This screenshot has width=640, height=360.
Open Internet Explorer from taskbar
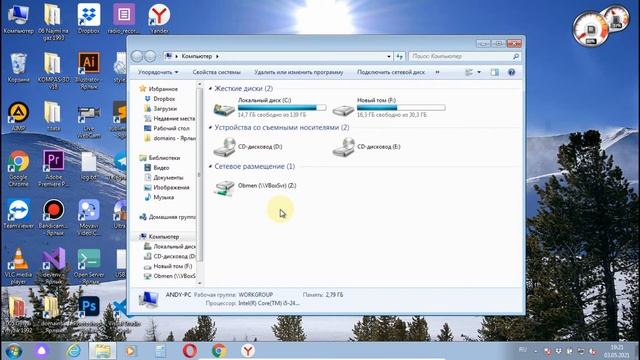click(74, 351)
